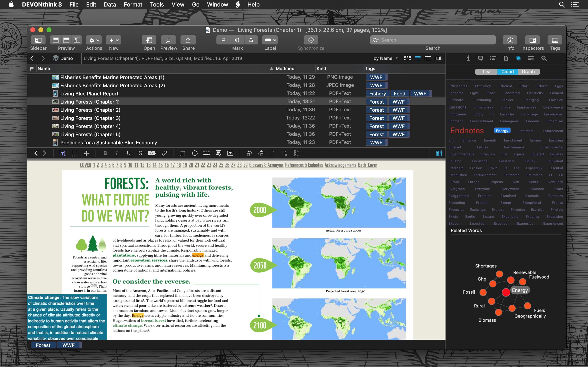
Task: Click the highlight color tool icon
Action: [152, 153]
